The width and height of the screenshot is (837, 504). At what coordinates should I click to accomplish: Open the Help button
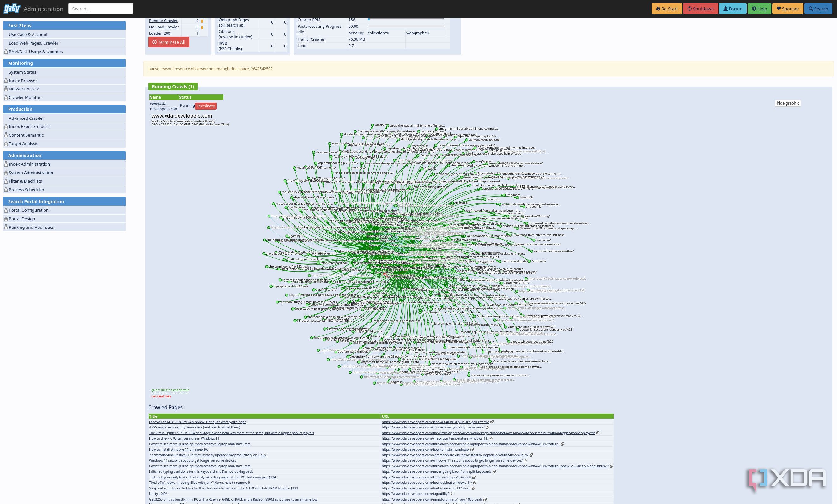click(759, 9)
